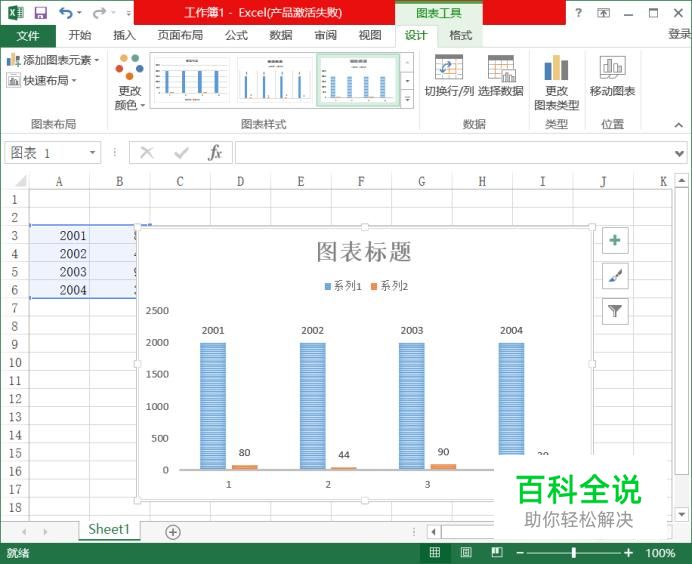
Task: Click the 100% zoom level
Action: point(660,553)
